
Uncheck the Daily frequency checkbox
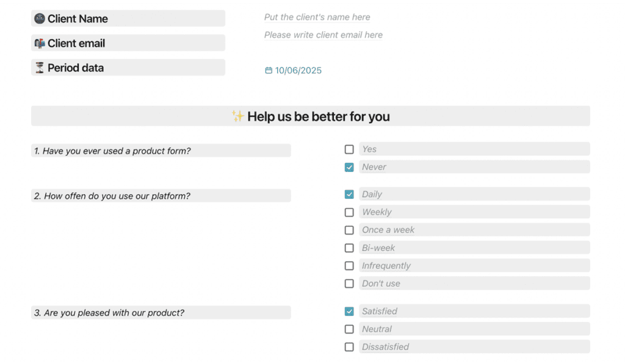[x=349, y=194]
